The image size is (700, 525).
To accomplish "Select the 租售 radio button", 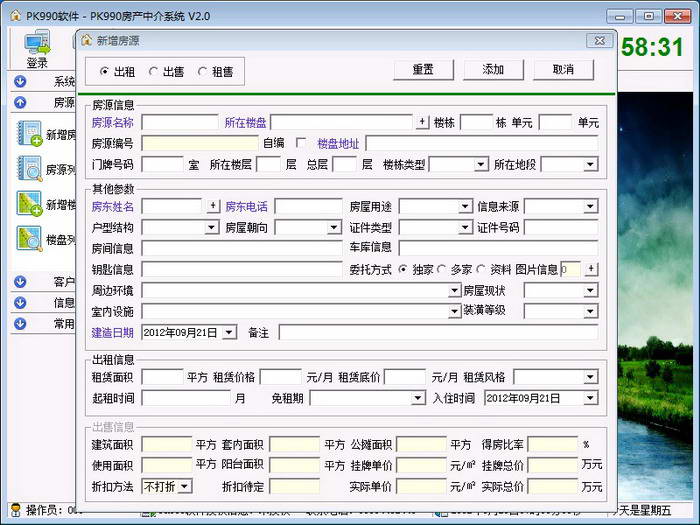I will [202, 71].
